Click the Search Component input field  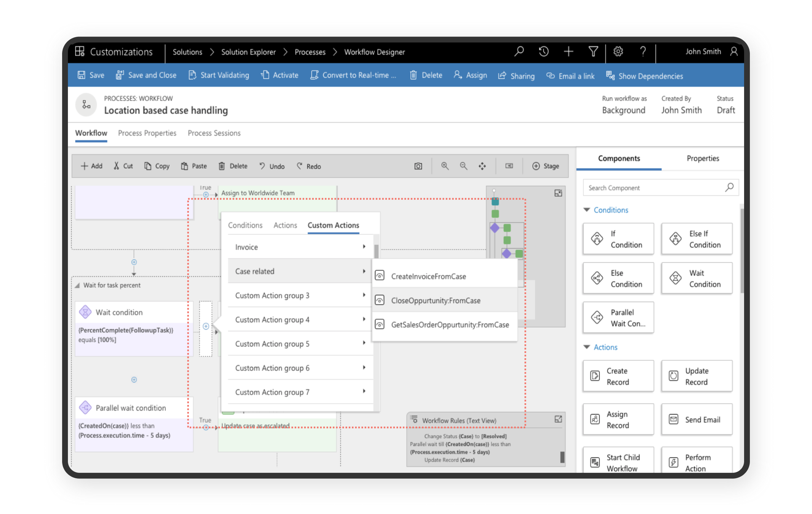point(661,188)
